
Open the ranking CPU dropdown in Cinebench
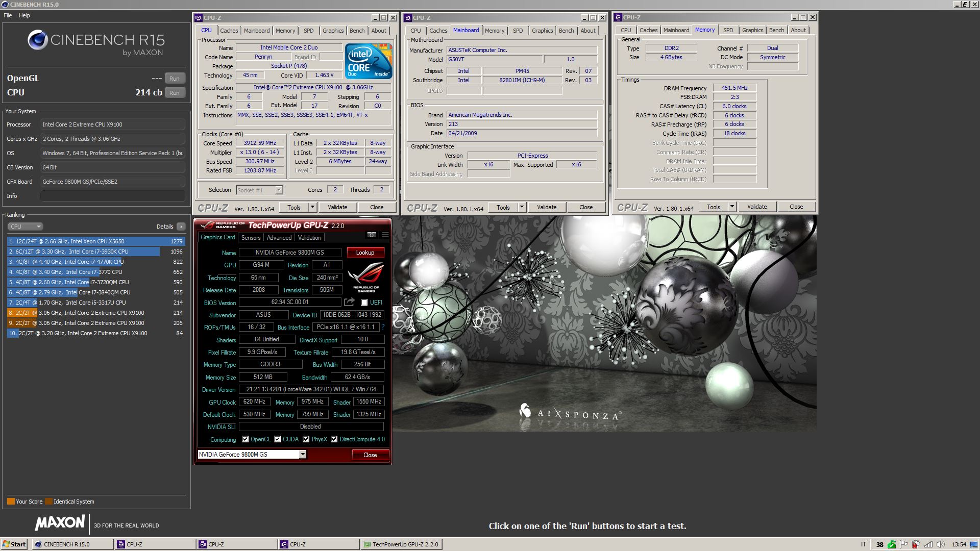[x=25, y=227]
